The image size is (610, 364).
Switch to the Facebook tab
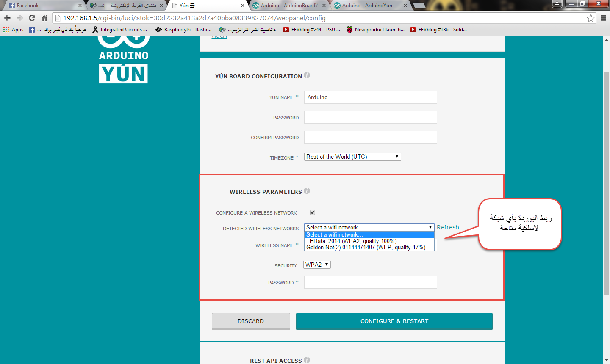point(42,6)
